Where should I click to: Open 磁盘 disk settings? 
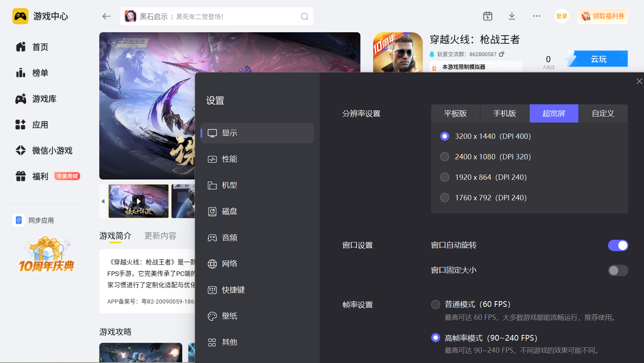click(257, 211)
